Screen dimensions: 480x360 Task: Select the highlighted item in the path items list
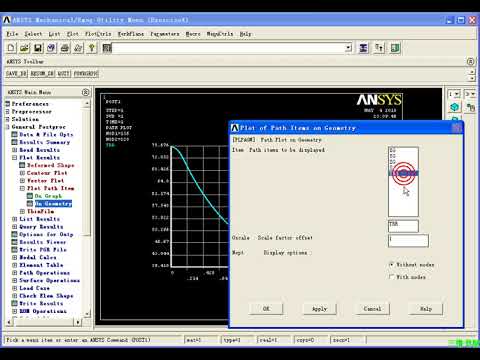(x=403, y=173)
